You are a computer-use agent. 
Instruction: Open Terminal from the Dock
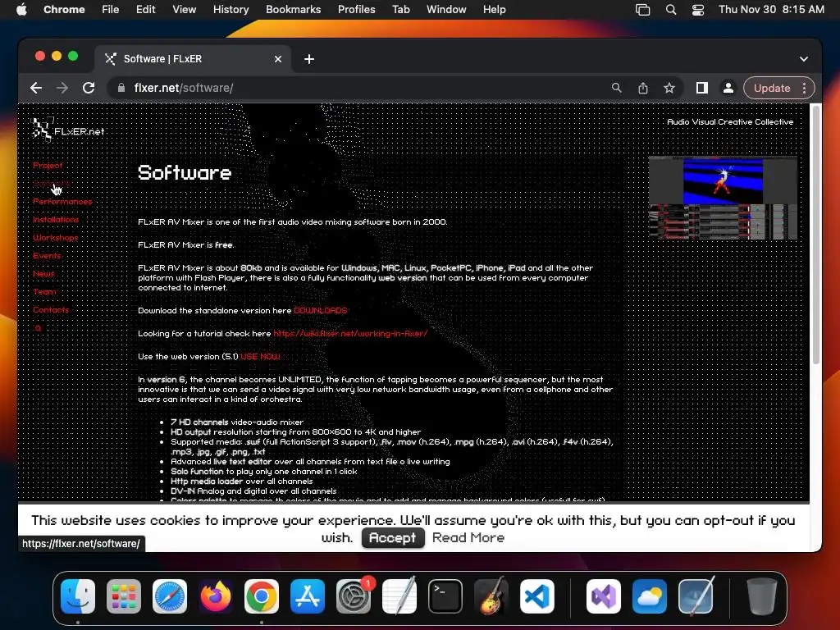point(445,596)
